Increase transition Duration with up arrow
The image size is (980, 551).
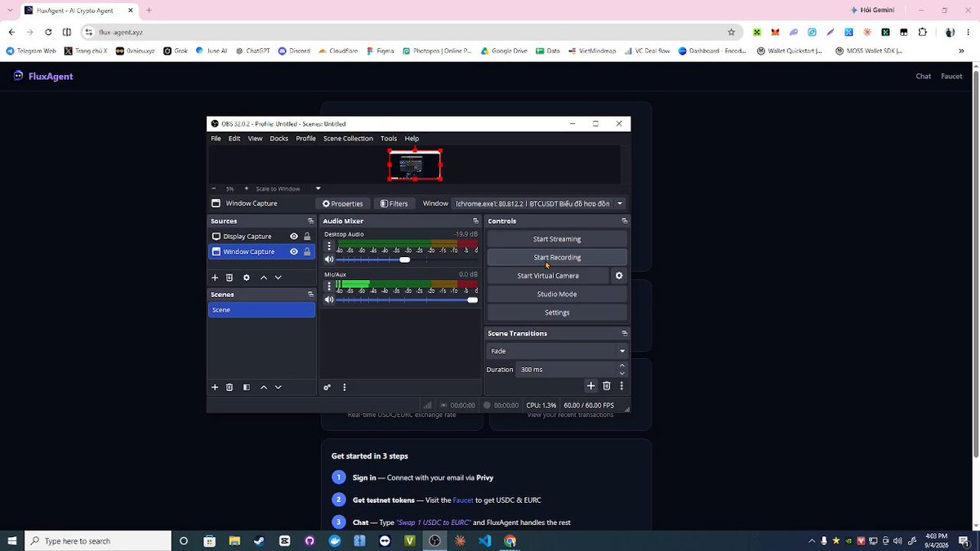pos(622,366)
